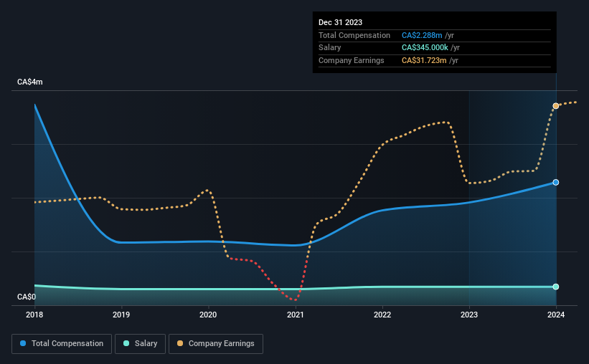Click the CA$0 y-axis label
The height and width of the screenshot is (364, 589).
pos(27,297)
